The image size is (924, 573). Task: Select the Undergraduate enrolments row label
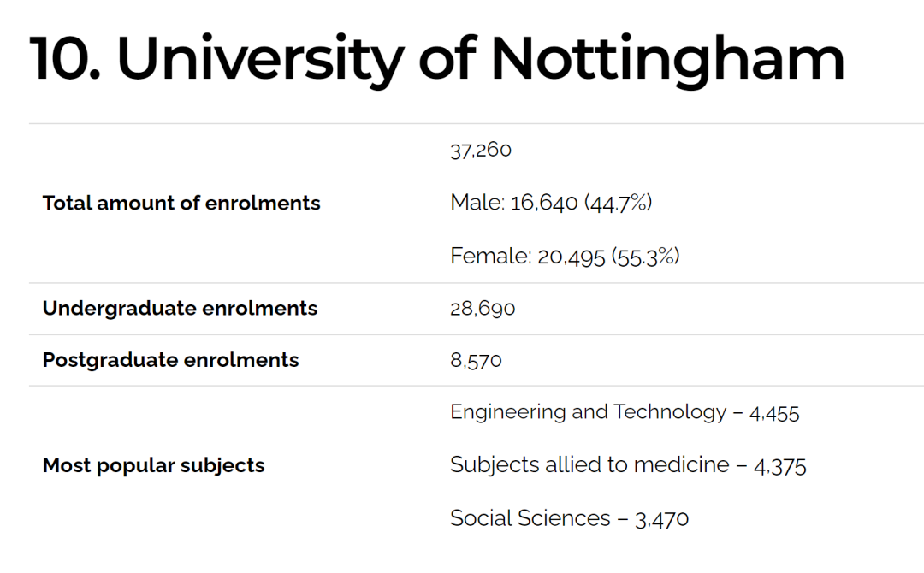point(180,309)
